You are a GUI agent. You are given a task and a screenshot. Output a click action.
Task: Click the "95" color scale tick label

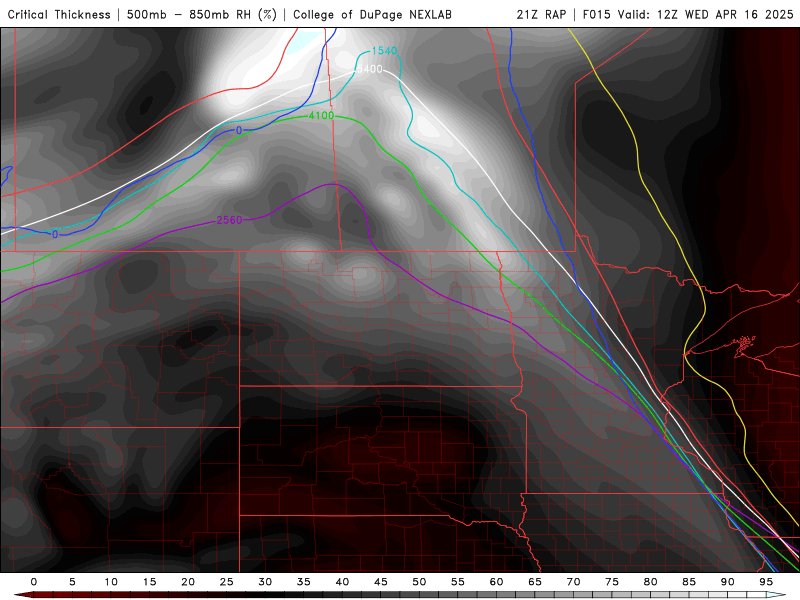(766, 582)
